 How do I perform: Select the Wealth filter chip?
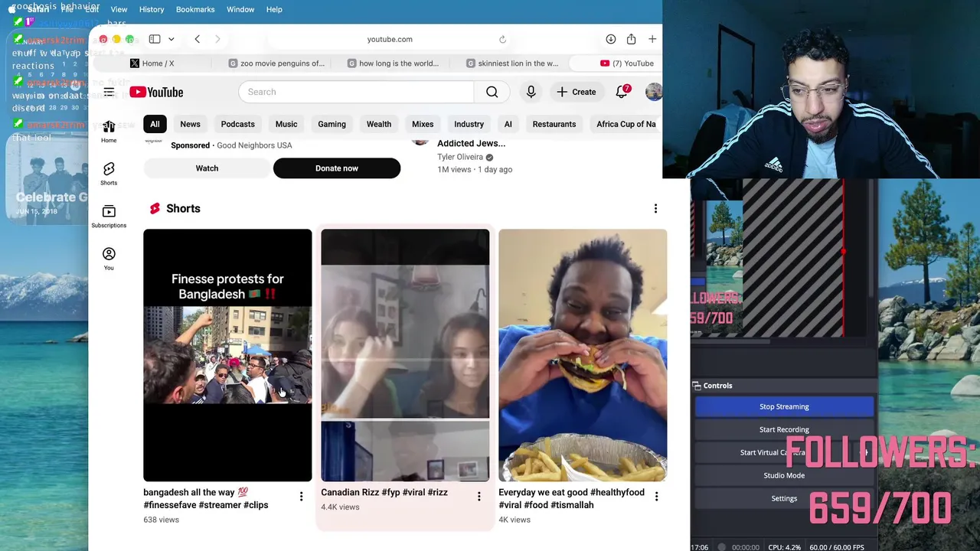[379, 124]
